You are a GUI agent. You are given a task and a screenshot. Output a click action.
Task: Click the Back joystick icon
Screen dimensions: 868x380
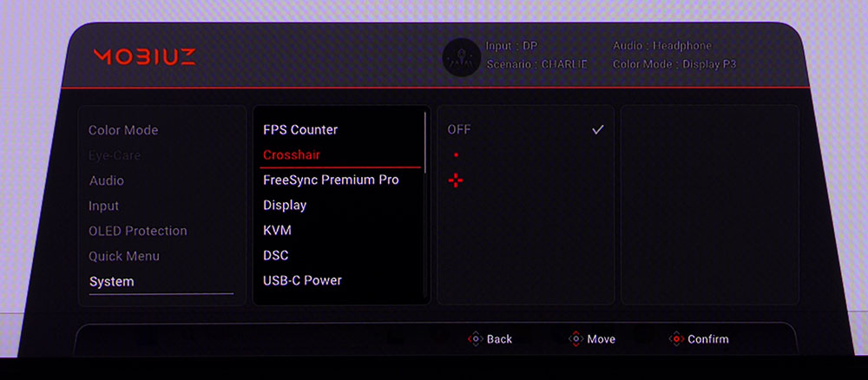(475, 339)
